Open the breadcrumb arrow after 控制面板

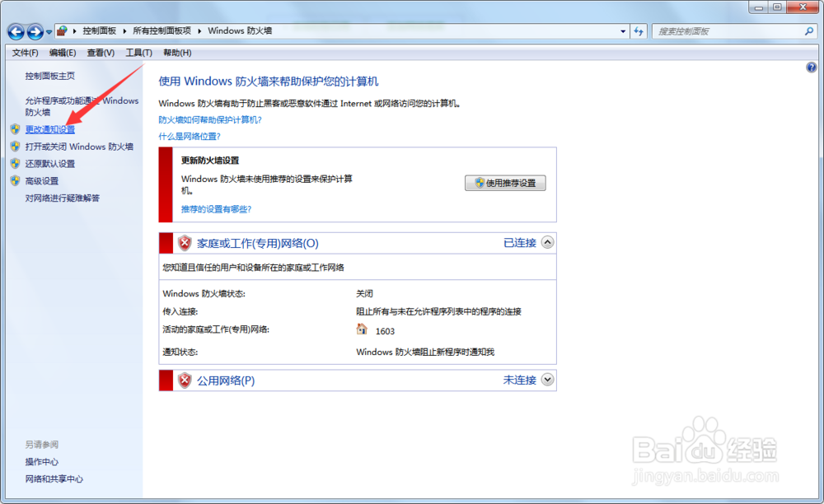(x=124, y=31)
